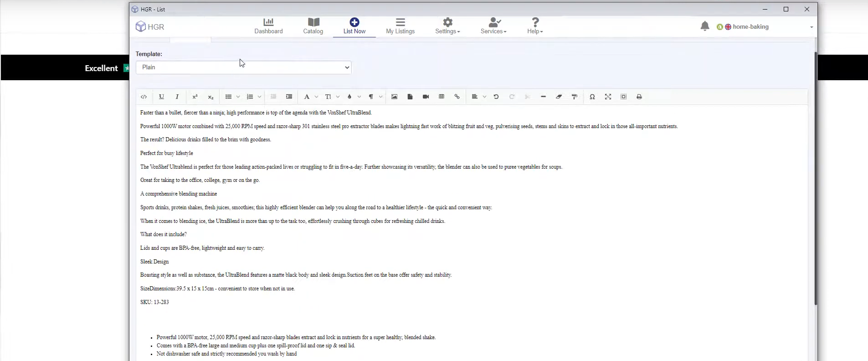868x361 pixels.
Task: Insert a horizontal line
Action: [x=543, y=97]
